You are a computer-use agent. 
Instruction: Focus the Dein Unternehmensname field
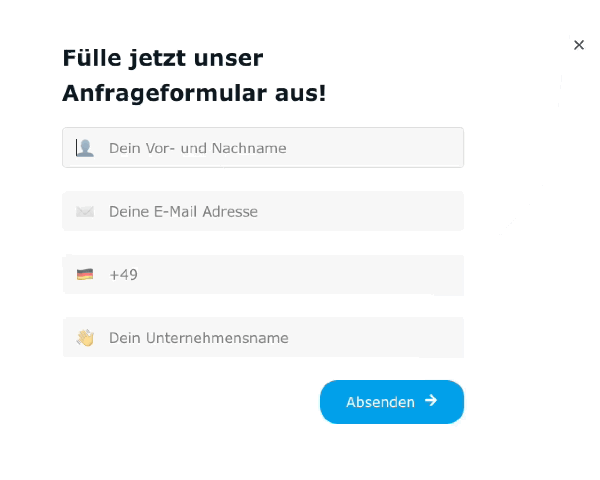pyautogui.click(x=263, y=338)
